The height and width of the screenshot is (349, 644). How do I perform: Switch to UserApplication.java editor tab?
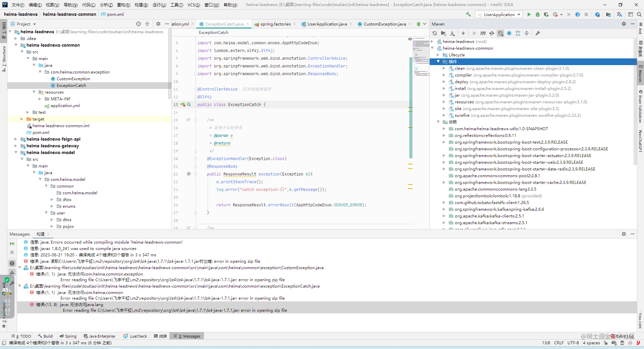click(x=327, y=24)
